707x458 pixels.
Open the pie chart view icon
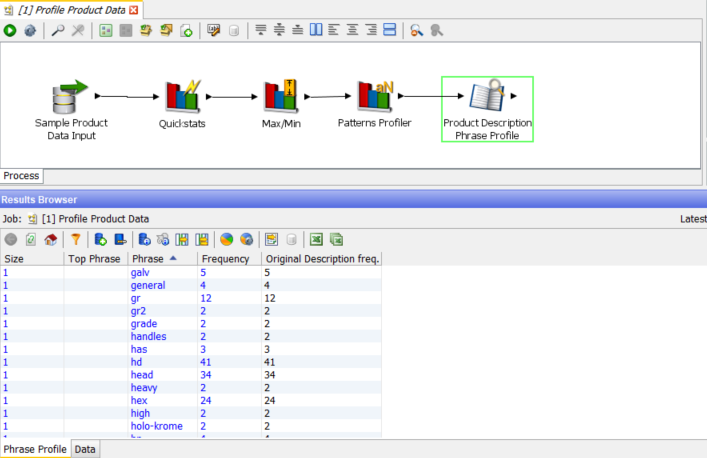226,239
